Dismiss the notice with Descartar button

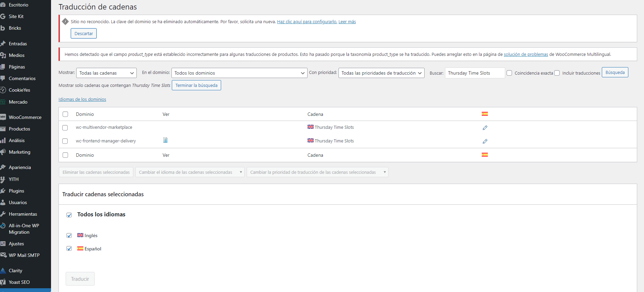coord(84,33)
